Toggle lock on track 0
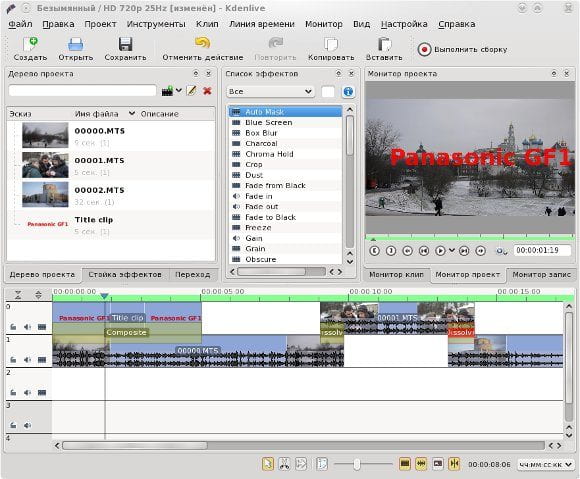The height and width of the screenshot is (479, 580). click(13, 327)
